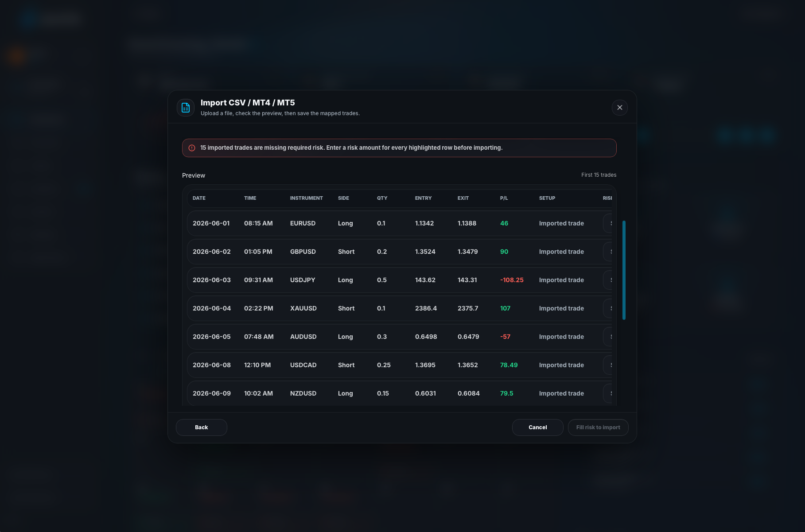
Task: Click the red alert icon in warning banner
Action: [192, 148]
